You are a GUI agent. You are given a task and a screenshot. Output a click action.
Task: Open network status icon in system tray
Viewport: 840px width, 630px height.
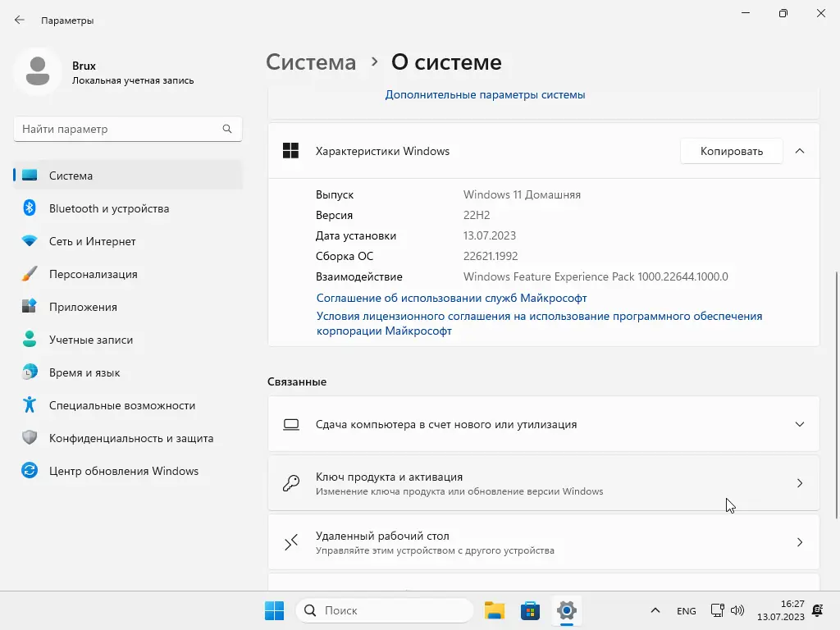point(717,610)
